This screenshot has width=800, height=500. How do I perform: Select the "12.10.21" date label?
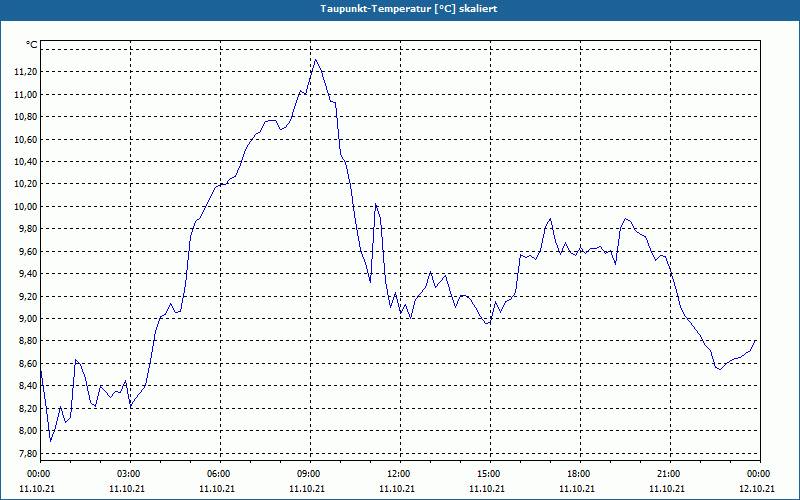point(757,489)
